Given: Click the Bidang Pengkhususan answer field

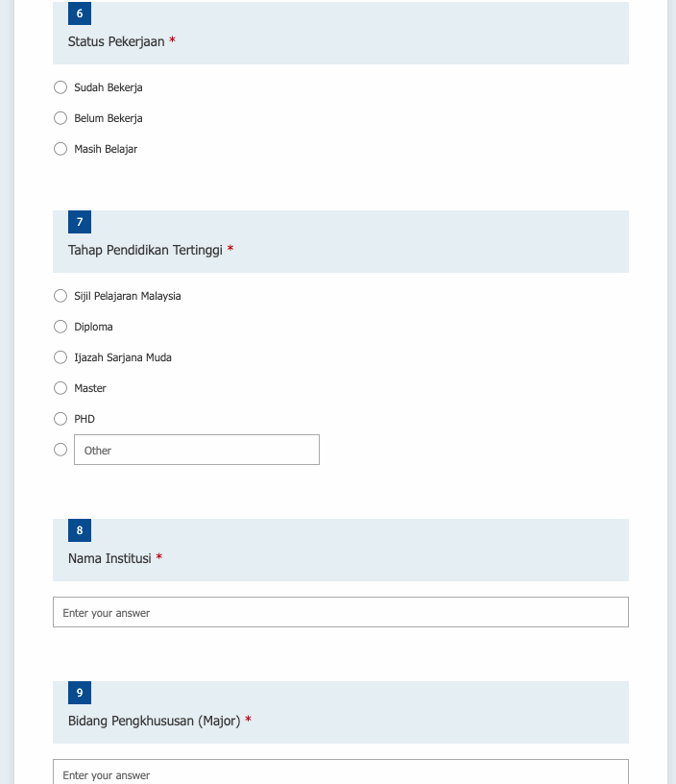Looking at the screenshot, I should pyautogui.click(x=341, y=772).
